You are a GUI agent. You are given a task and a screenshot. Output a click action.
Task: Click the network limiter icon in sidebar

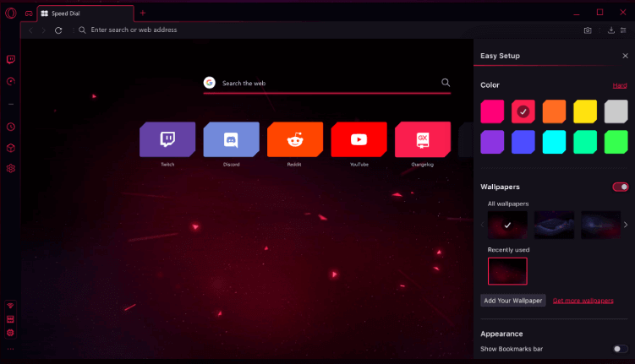10,306
